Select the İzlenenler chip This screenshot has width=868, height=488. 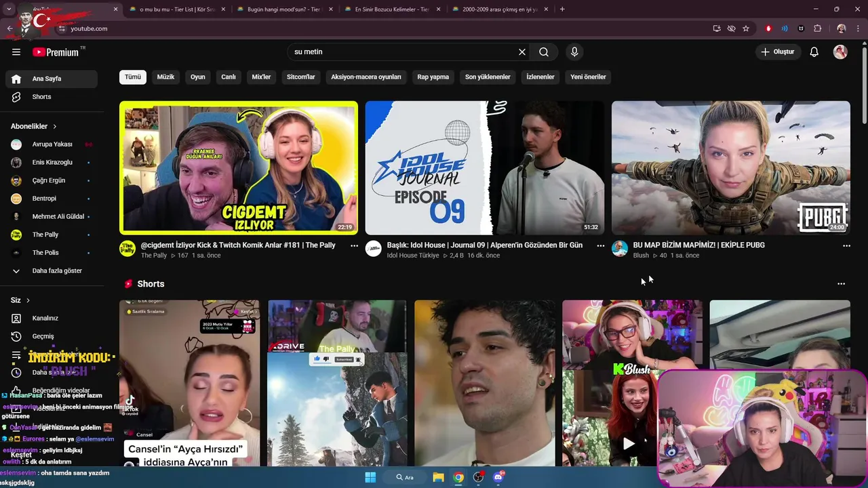point(540,77)
